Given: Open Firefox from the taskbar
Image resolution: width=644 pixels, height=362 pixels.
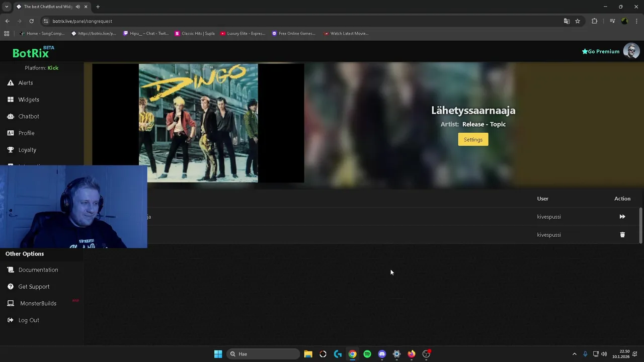Looking at the screenshot, I should 412,354.
